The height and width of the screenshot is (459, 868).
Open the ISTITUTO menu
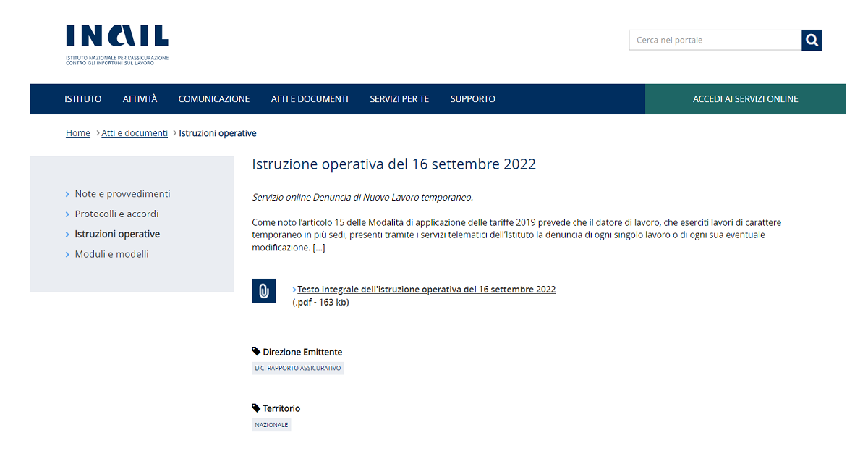[x=83, y=99]
